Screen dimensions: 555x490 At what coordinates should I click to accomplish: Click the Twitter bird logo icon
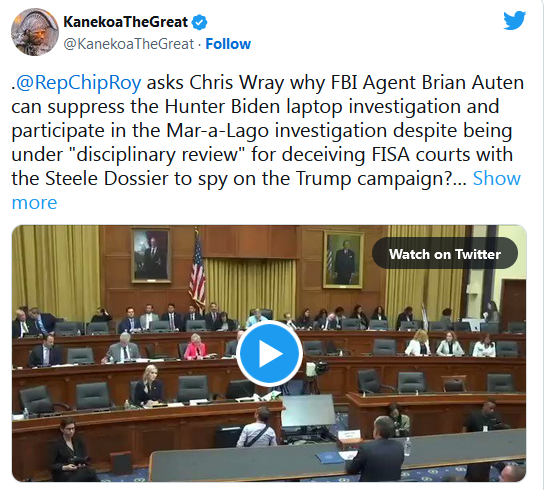coord(514,20)
